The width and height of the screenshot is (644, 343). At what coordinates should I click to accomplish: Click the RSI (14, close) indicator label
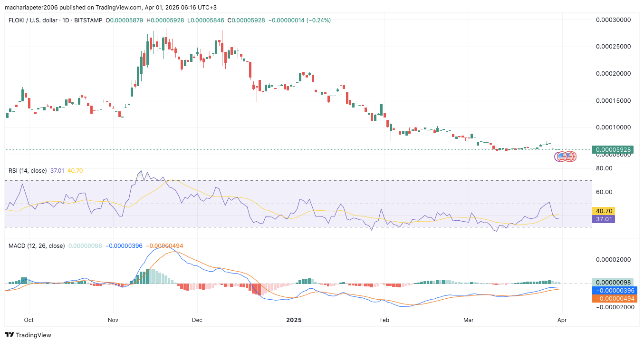point(28,170)
